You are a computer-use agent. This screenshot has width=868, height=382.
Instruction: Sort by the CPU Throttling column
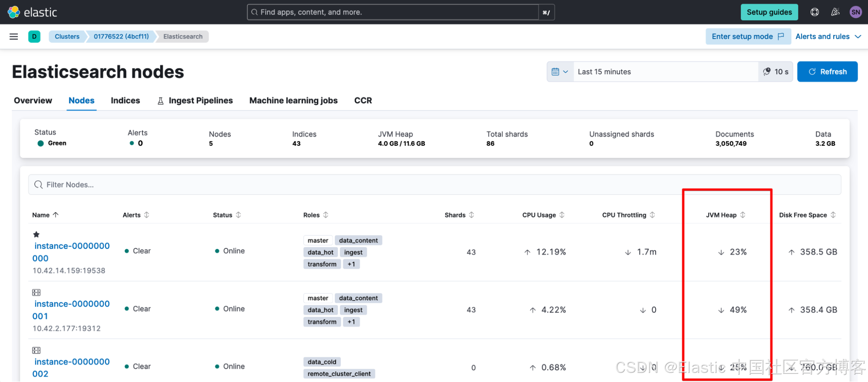coord(628,215)
